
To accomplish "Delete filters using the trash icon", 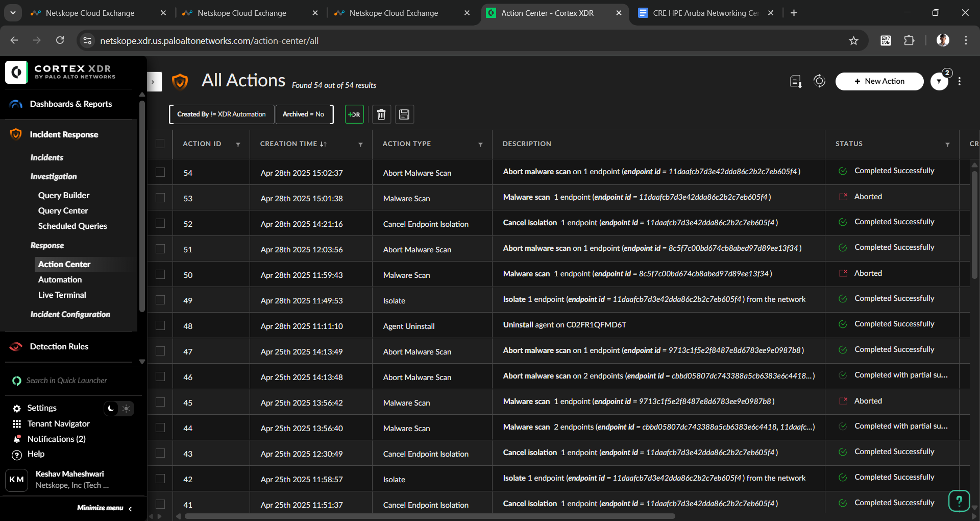I will (381, 114).
